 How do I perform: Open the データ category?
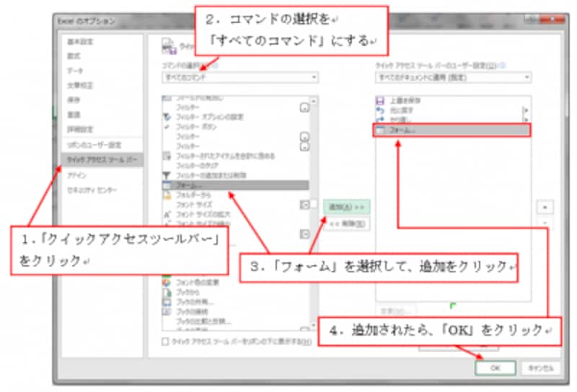[x=75, y=71]
